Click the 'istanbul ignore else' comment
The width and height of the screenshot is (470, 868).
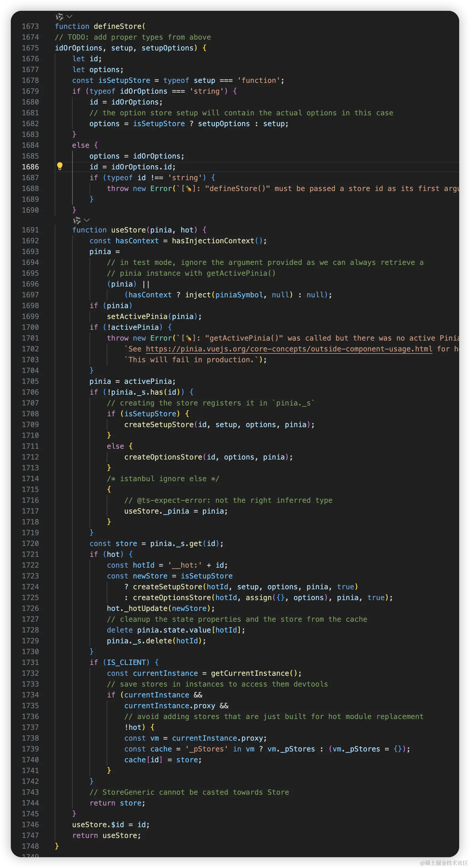(x=163, y=478)
